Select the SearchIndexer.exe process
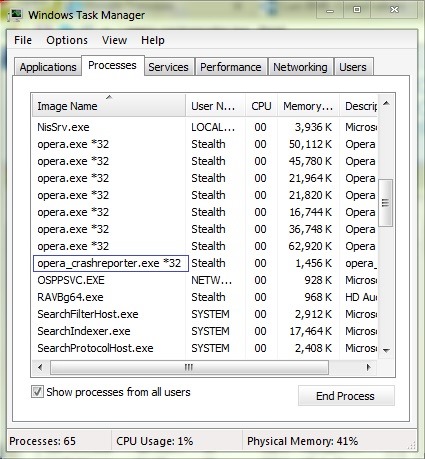This screenshot has height=459, width=425. pyautogui.click(x=205, y=331)
